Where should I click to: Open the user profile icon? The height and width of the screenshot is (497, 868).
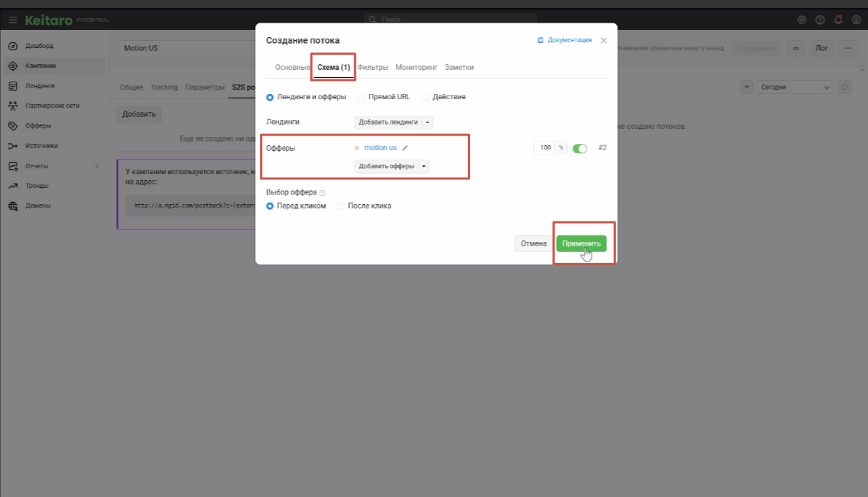pyautogui.click(x=856, y=20)
